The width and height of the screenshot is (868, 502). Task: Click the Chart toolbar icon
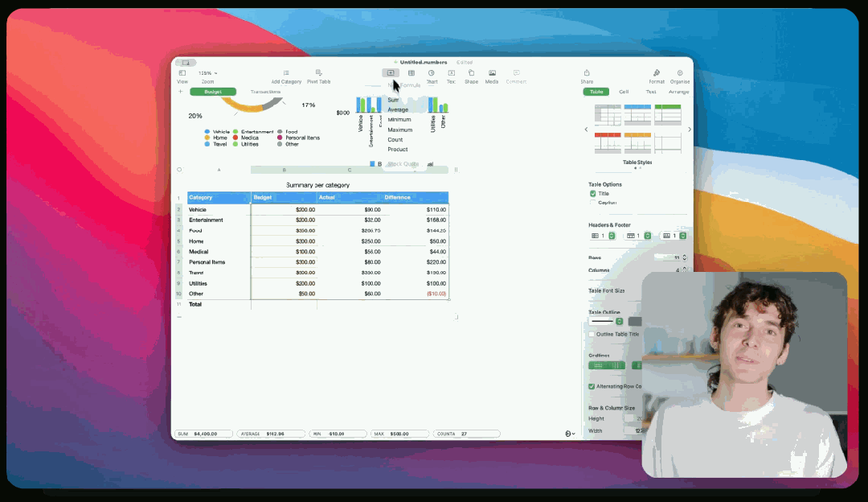pyautogui.click(x=432, y=73)
